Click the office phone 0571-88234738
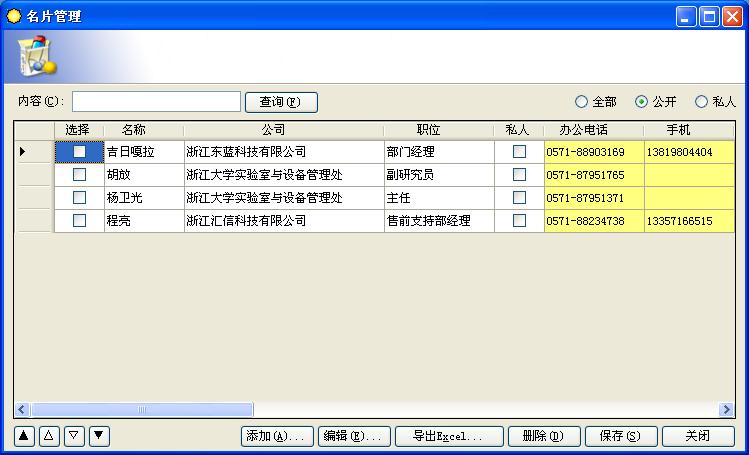This screenshot has width=749, height=455. [594, 221]
